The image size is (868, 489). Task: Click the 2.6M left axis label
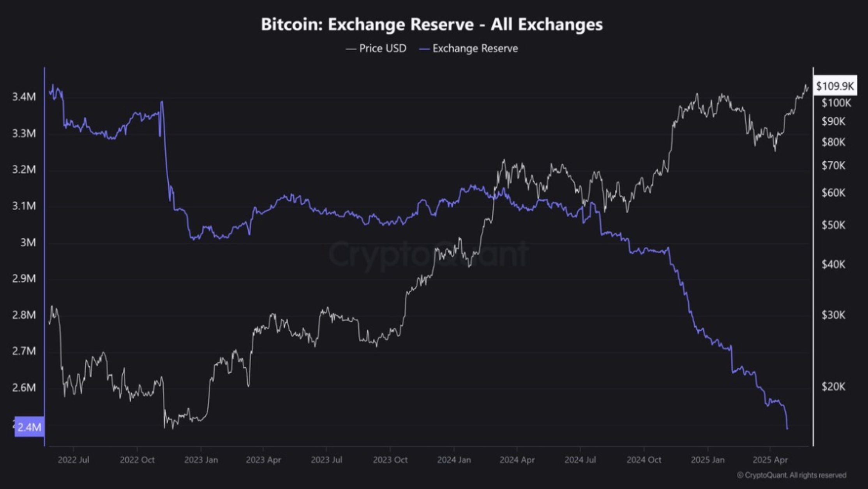coord(24,388)
